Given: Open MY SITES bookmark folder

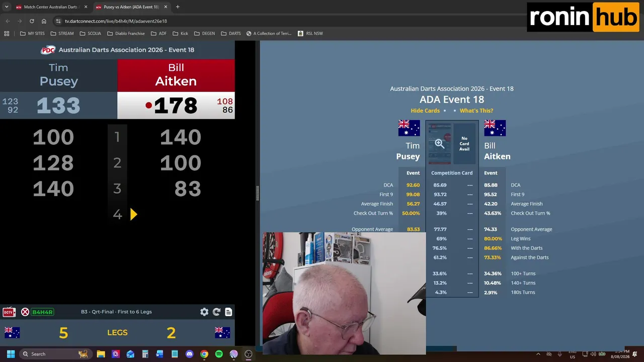Looking at the screenshot, I should tap(32, 34).
